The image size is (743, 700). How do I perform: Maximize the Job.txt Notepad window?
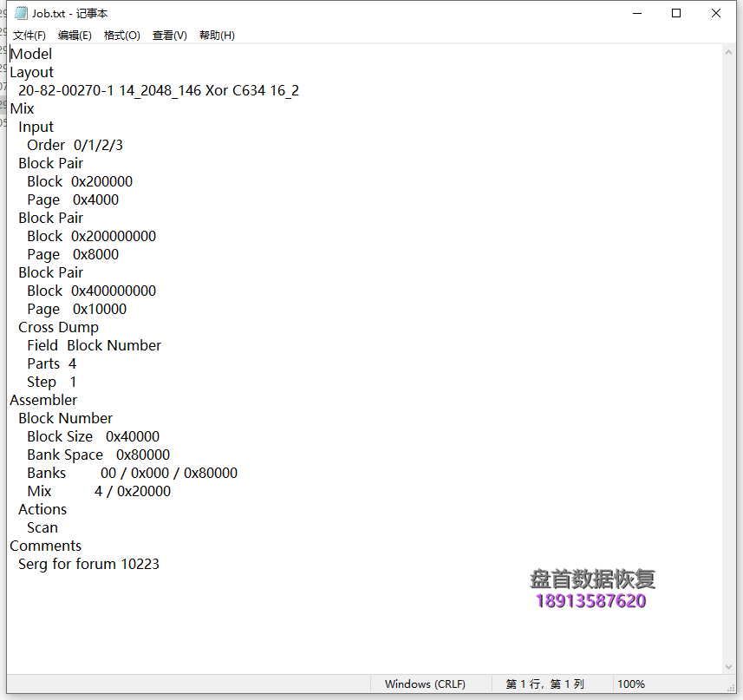click(x=676, y=13)
